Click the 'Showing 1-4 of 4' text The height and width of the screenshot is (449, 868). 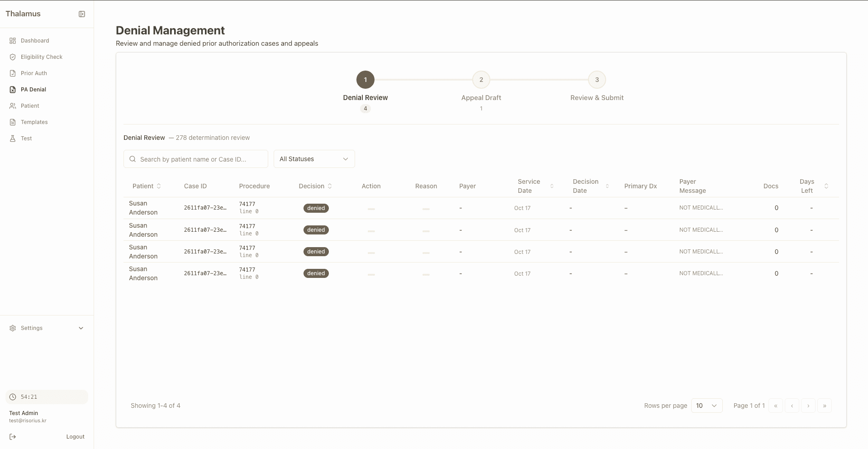[x=156, y=406]
